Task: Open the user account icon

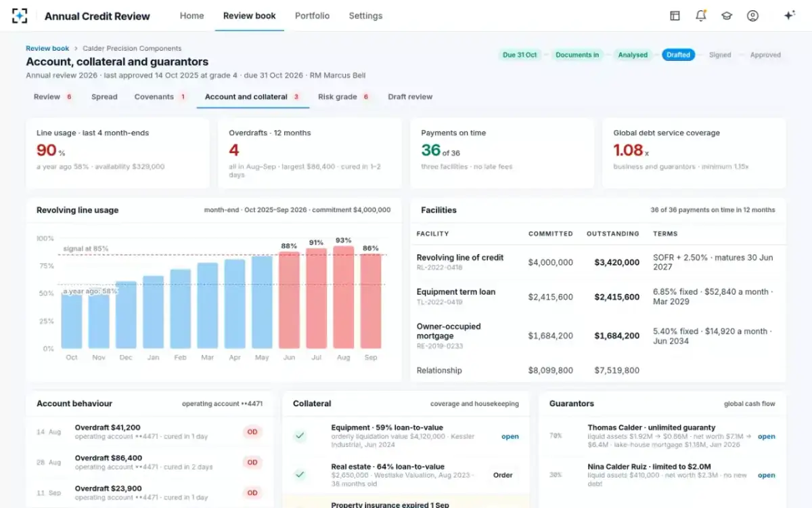Action: [x=752, y=16]
